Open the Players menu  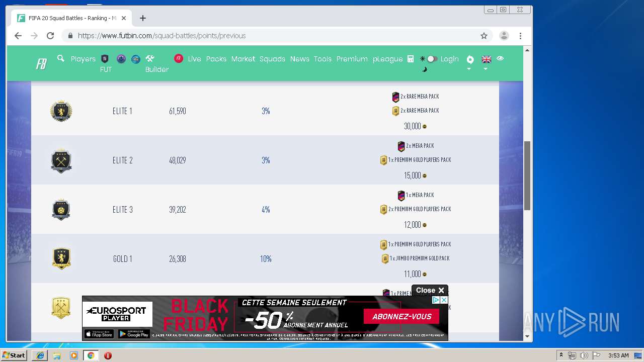click(x=83, y=59)
